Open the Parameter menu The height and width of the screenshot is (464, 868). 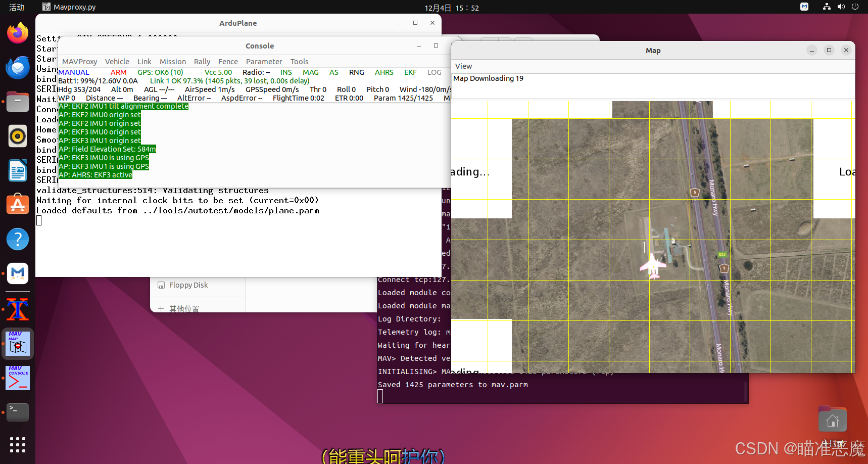click(x=264, y=61)
